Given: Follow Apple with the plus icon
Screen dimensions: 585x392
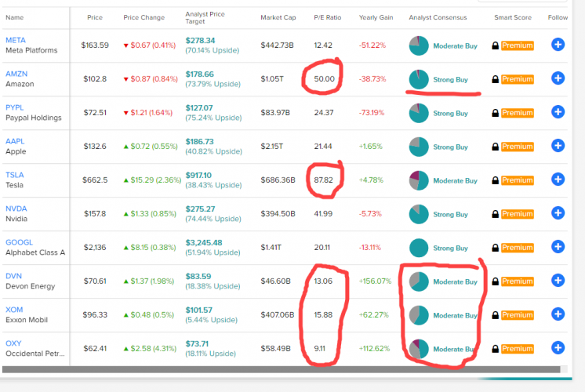Looking at the screenshot, I should point(558,146).
